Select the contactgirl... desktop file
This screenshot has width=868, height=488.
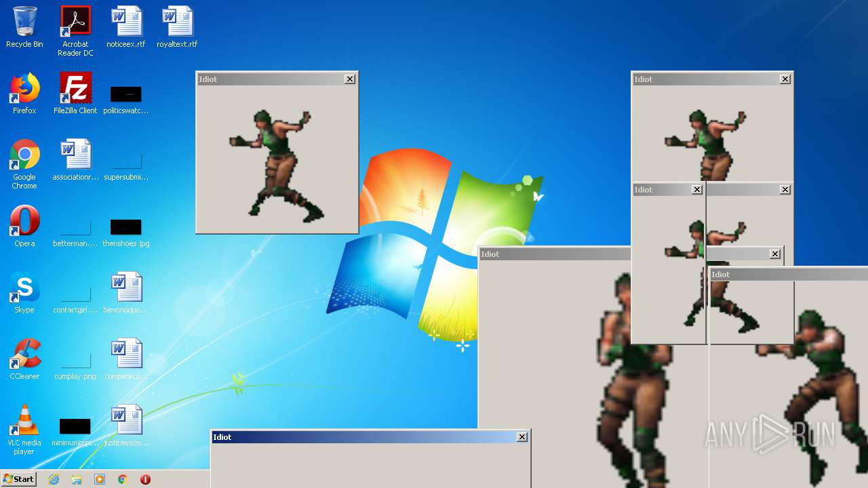(75, 298)
